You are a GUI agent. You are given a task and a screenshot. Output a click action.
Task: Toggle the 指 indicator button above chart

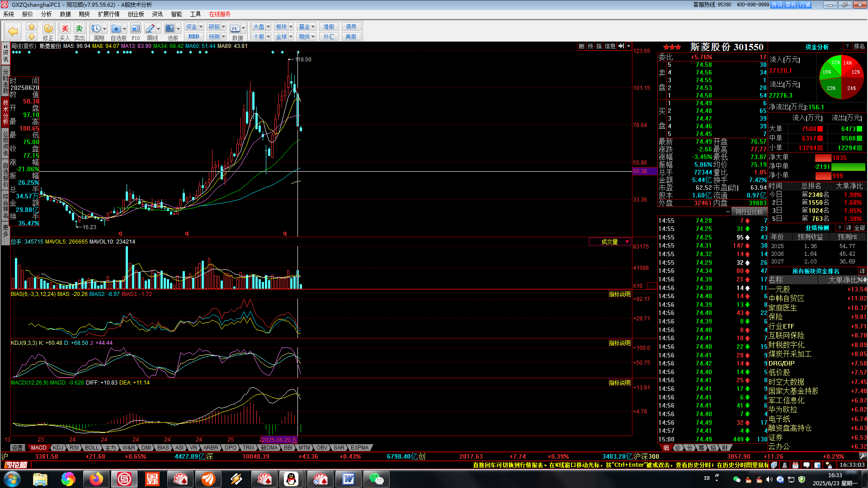coord(599,46)
